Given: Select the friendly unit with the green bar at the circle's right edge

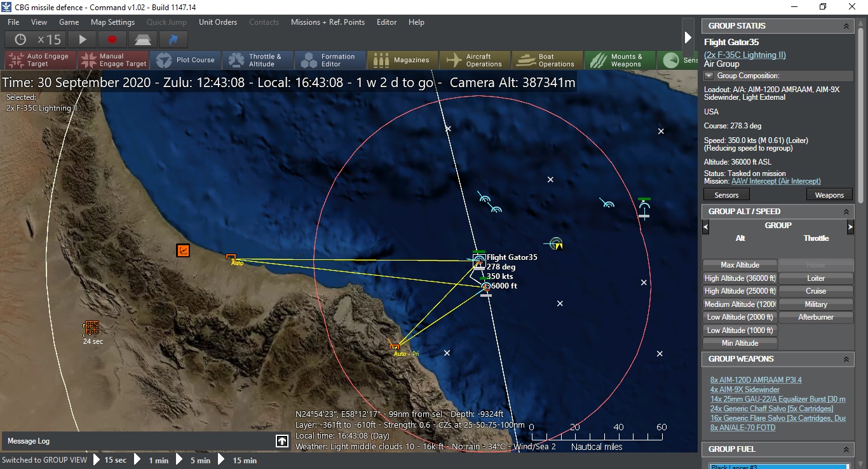Looking at the screenshot, I should coord(644,208).
